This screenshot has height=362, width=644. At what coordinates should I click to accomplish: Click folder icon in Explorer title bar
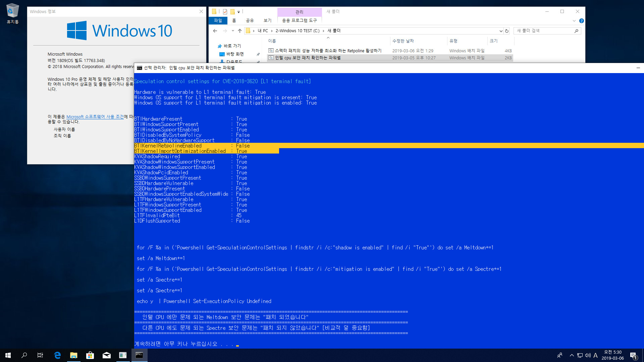click(214, 12)
